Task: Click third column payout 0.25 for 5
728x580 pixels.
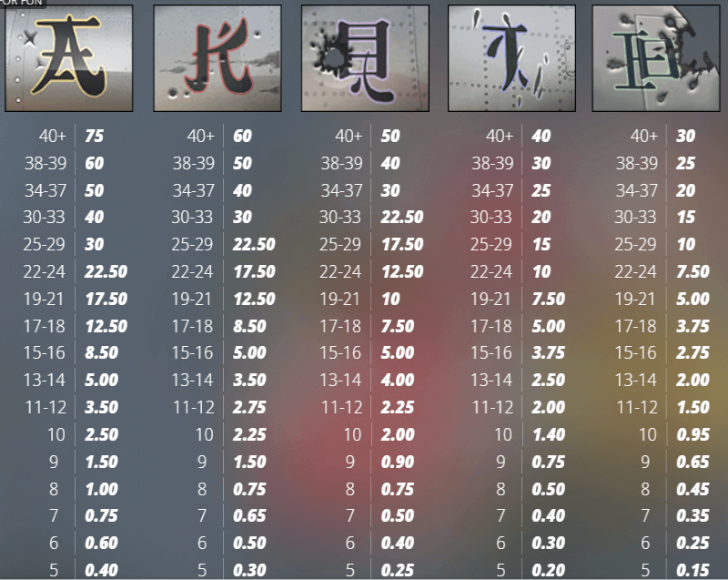Action: point(398,570)
